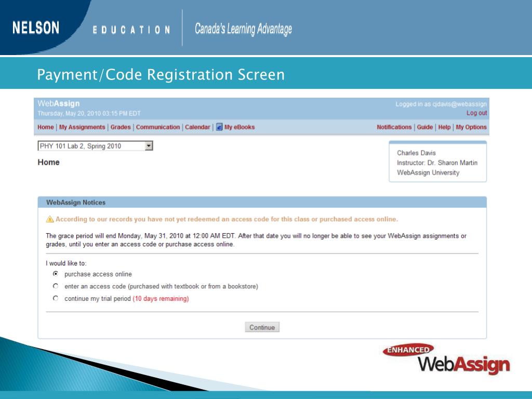This screenshot has width=532, height=399.
Task: Click the WebAssign Notices panel header
Action: coord(262,202)
